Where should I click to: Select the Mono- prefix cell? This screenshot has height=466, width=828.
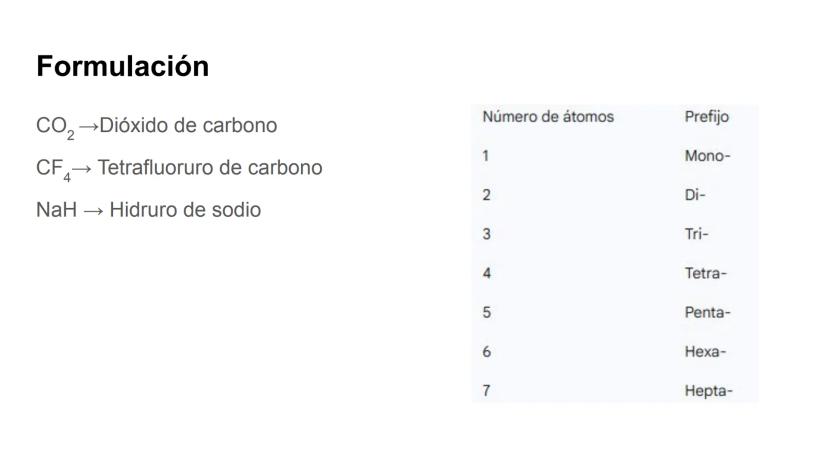(707, 156)
